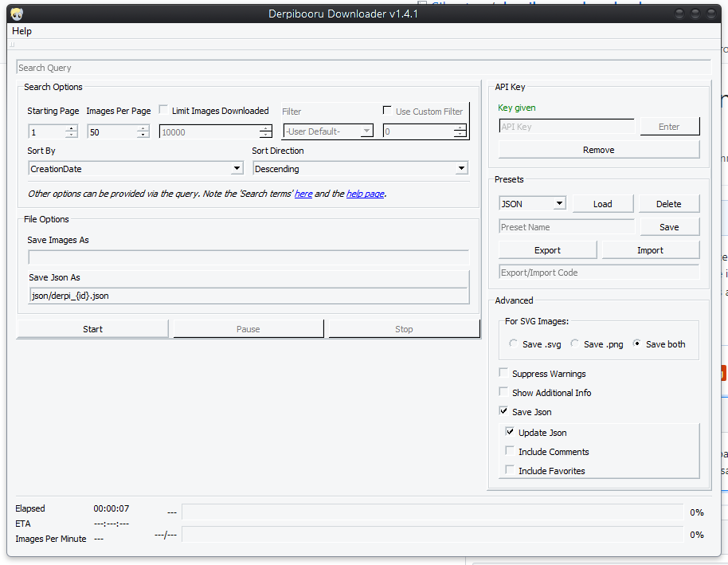Viewport: 728px width, 565px height.
Task: Click Remove under the API Key section
Action: [x=598, y=150]
